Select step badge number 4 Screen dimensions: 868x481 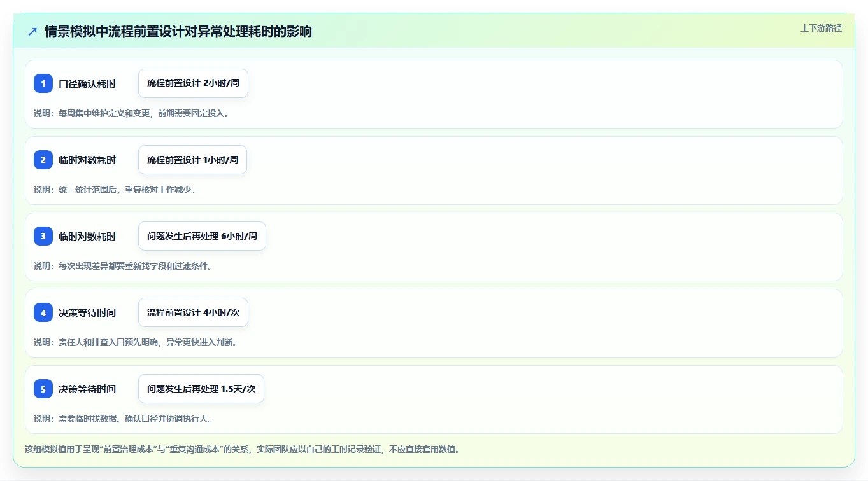click(x=43, y=312)
